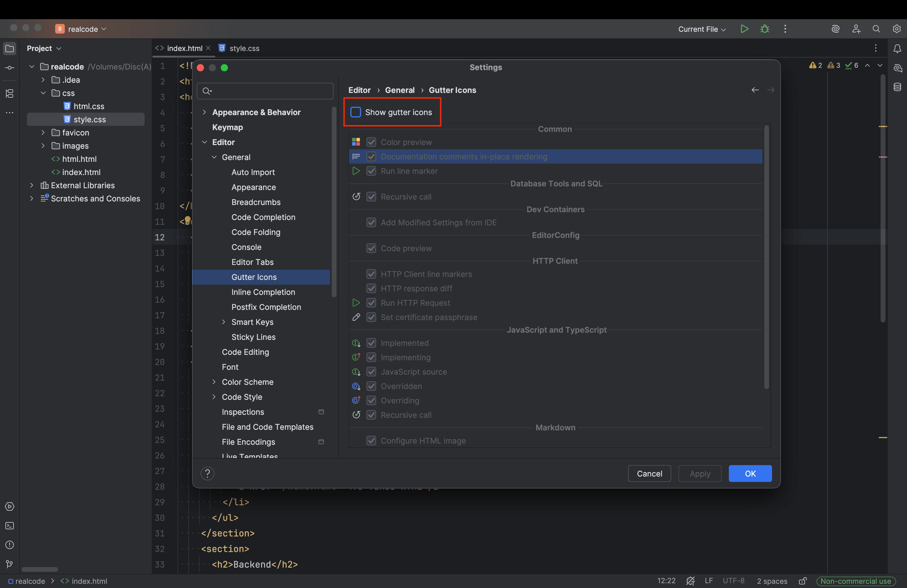
Task: Expand the Smart Keys settings node
Action: click(x=224, y=322)
